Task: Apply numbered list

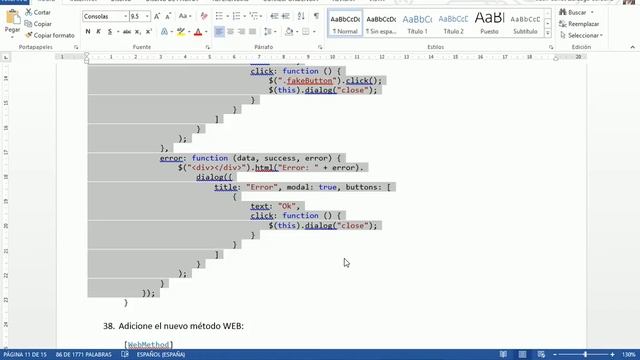Action: click(x=236, y=16)
